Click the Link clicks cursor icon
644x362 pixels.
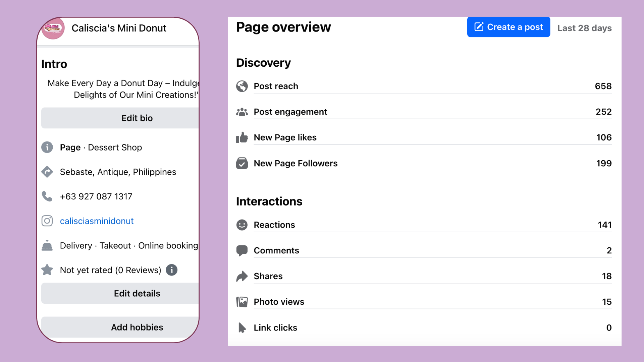click(242, 327)
